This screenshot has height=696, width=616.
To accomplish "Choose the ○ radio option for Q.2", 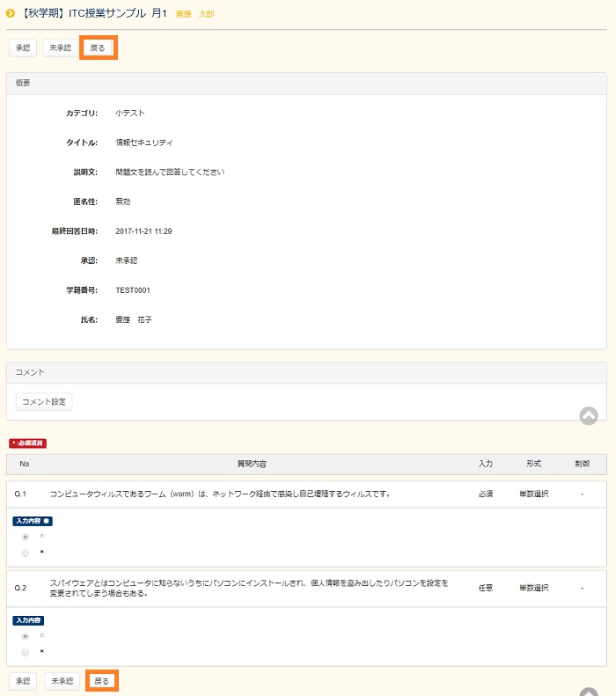I will click(x=26, y=636).
